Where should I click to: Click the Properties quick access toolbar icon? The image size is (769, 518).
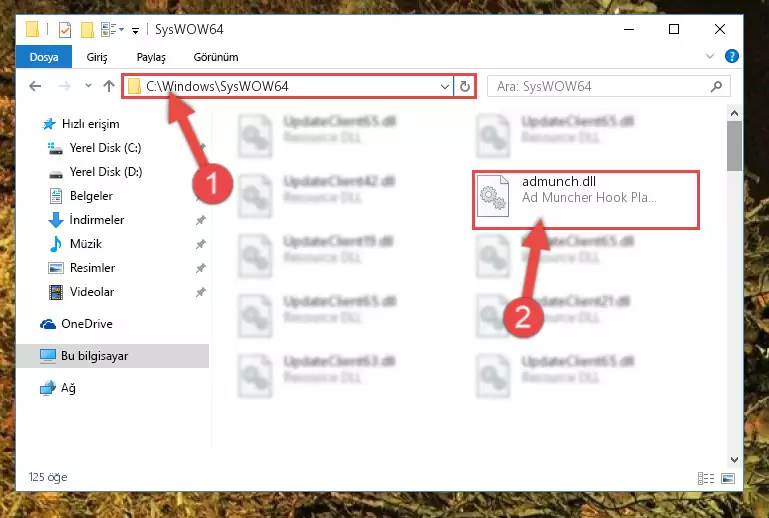coord(65,30)
